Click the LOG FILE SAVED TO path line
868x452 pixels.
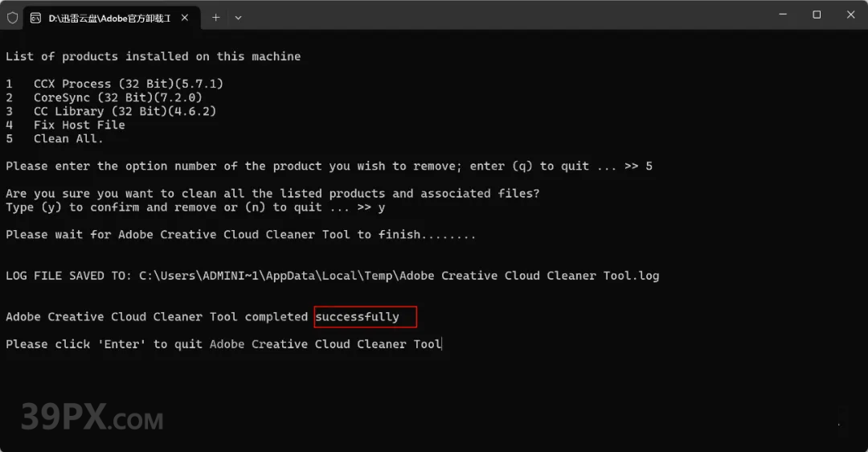pos(332,276)
